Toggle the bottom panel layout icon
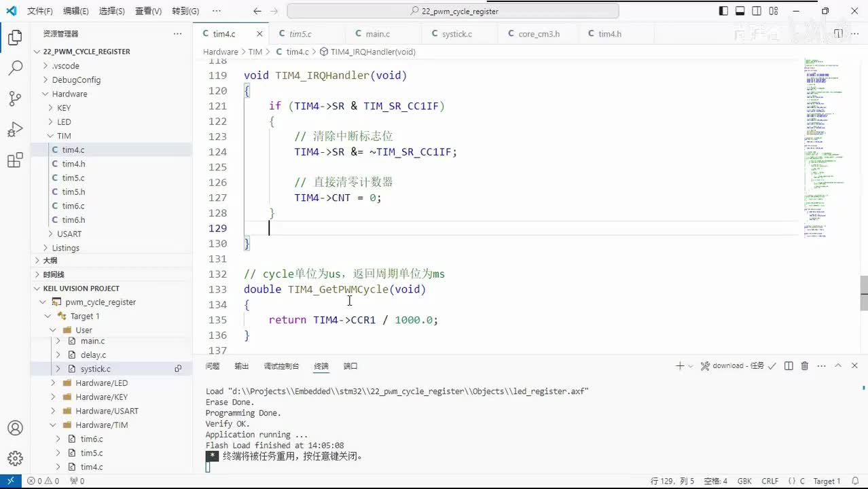868x489 pixels. coord(740,11)
